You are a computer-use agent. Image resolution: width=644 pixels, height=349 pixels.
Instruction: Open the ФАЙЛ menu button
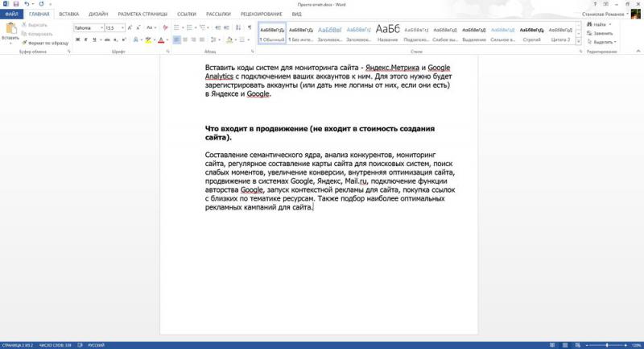[x=11, y=14]
